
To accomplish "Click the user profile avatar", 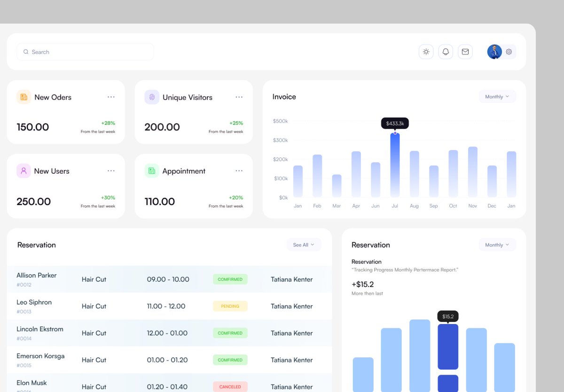I will pos(494,52).
